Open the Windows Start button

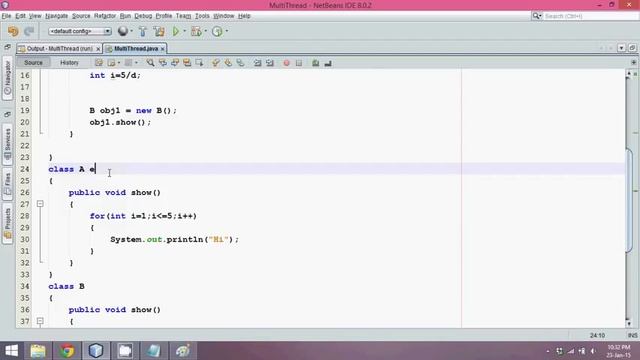point(11,351)
